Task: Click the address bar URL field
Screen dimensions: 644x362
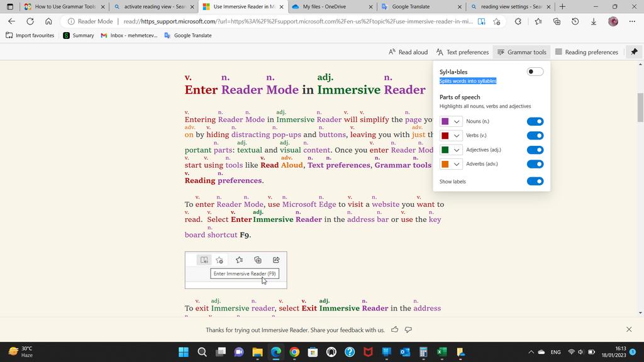Action: pos(297,21)
